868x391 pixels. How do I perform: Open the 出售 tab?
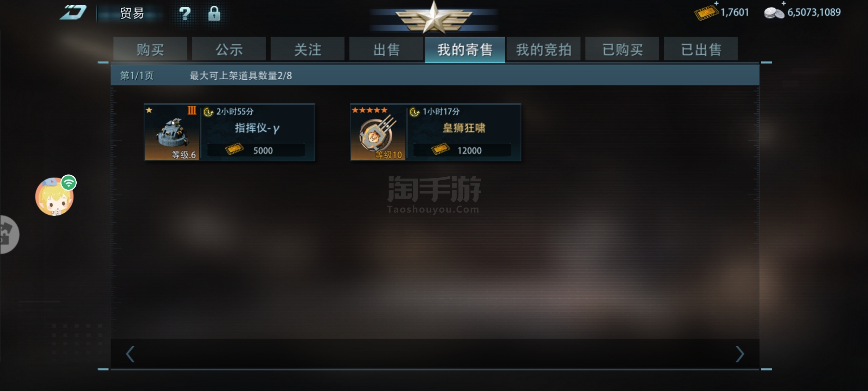click(386, 49)
